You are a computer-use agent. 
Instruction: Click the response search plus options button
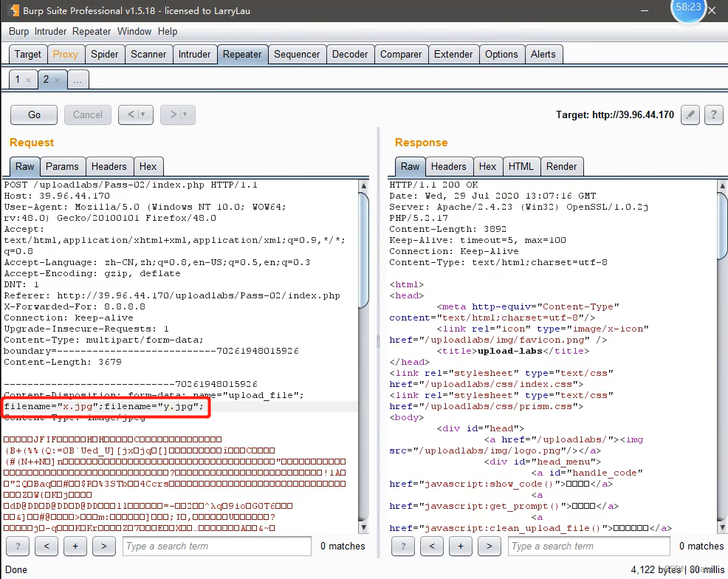coord(461,546)
